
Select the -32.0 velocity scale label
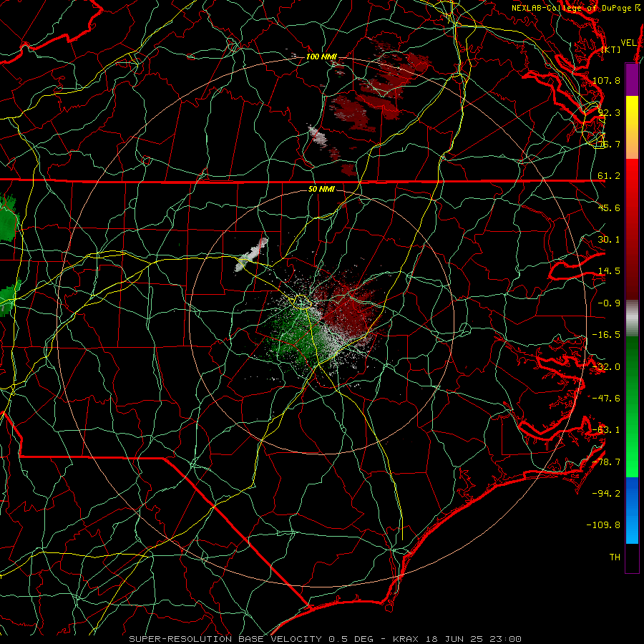[x=606, y=367]
